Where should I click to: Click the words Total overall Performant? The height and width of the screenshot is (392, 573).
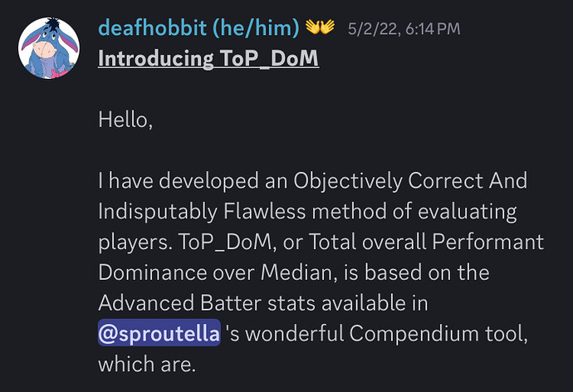[x=427, y=242]
